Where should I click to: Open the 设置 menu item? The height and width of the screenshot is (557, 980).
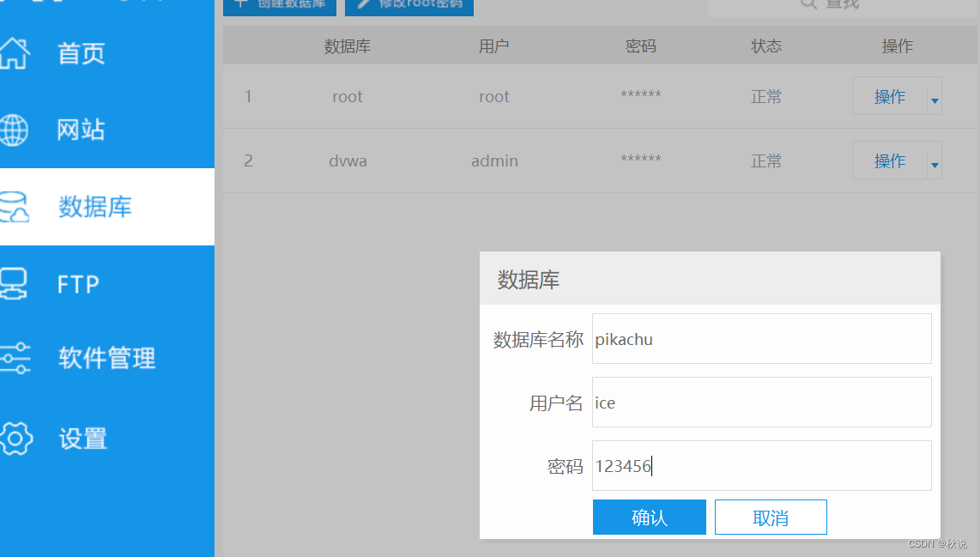(83, 439)
